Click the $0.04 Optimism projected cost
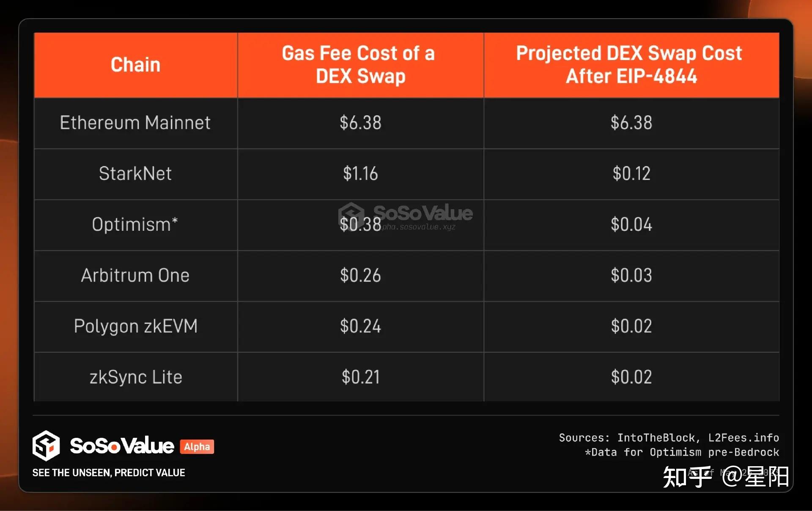 (x=631, y=224)
